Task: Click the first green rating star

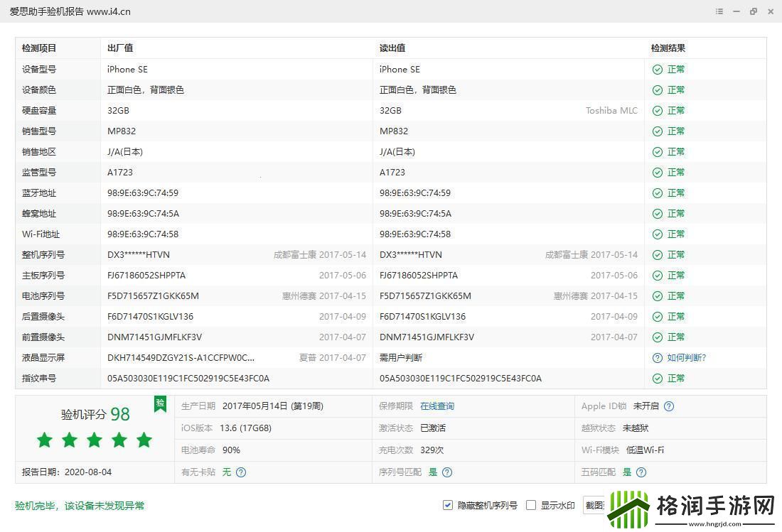Action: point(45,440)
